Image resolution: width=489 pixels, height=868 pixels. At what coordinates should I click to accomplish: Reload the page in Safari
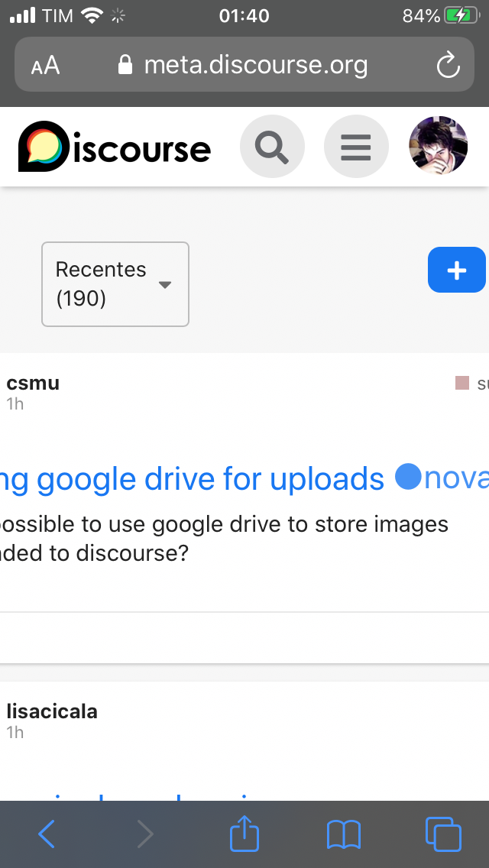click(448, 66)
